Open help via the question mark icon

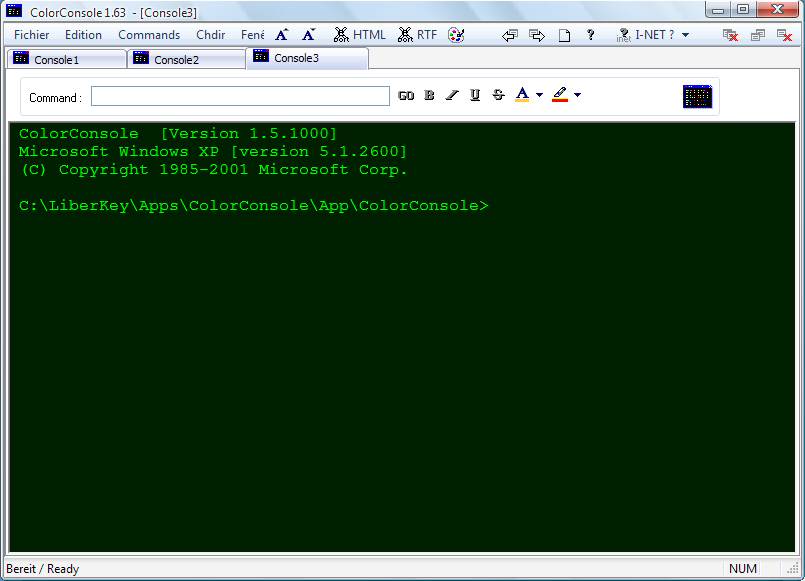pos(590,35)
